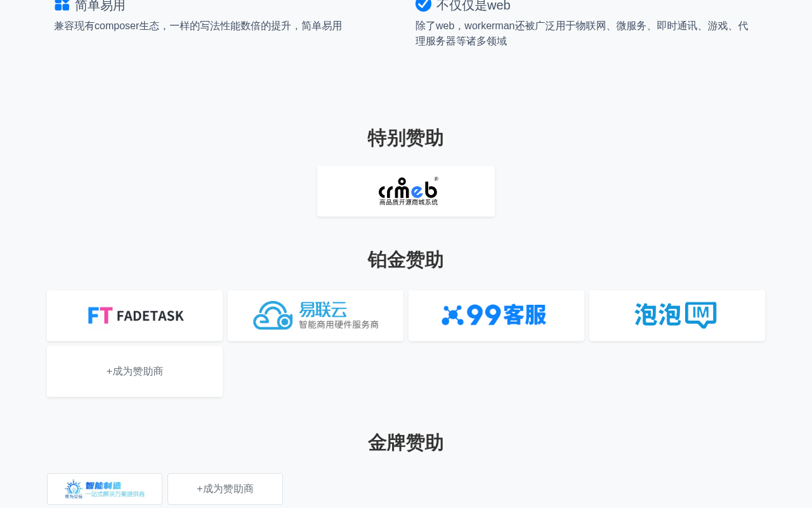812x508 pixels.
Task: Click the text 兼容现有composer生态 description
Action: [x=198, y=26]
